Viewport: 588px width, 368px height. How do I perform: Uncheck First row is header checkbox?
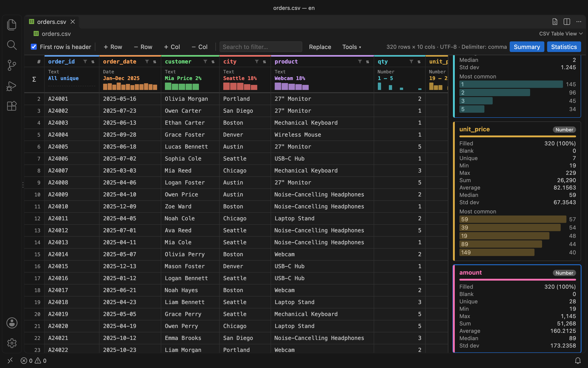pos(34,47)
